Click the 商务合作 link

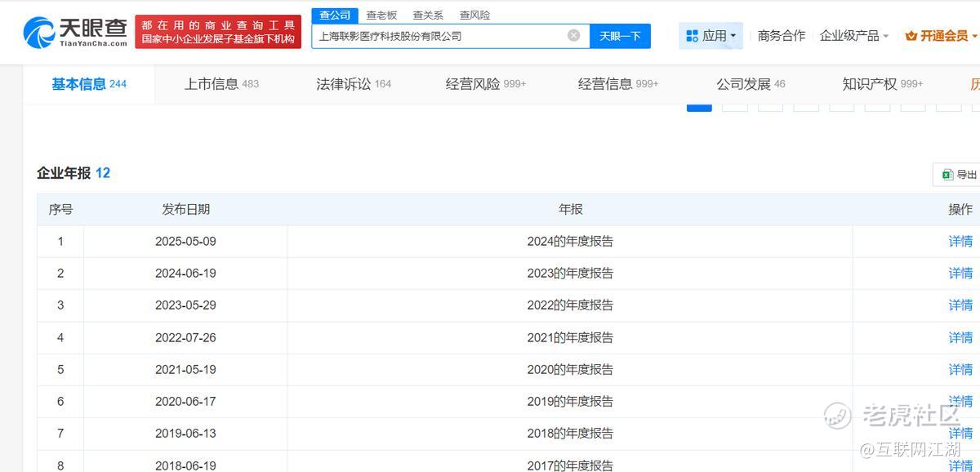pos(782,36)
